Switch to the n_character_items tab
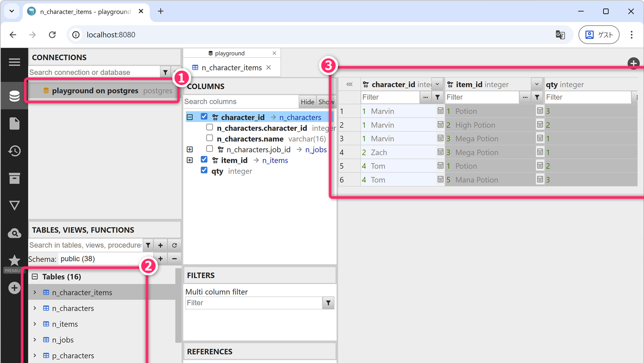This screenshot has width=644, height=363. point(231,68)
